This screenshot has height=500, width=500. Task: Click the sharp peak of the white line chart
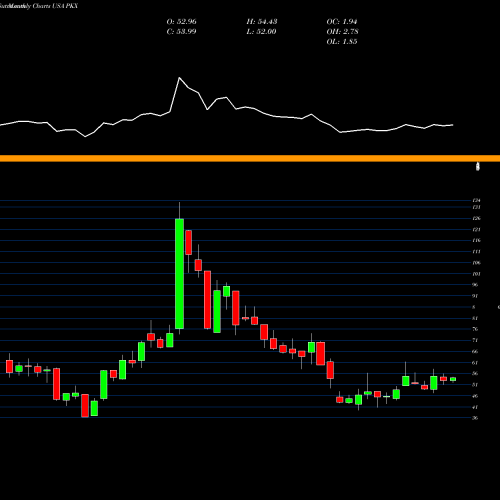tap(179, 78)
